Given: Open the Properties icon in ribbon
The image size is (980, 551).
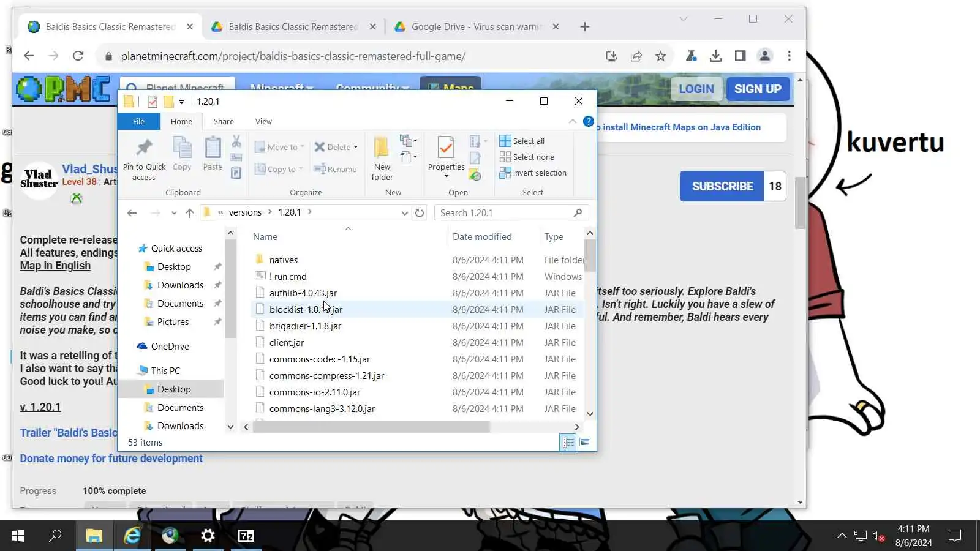Looking at the screenshot, I should [446, 148].
